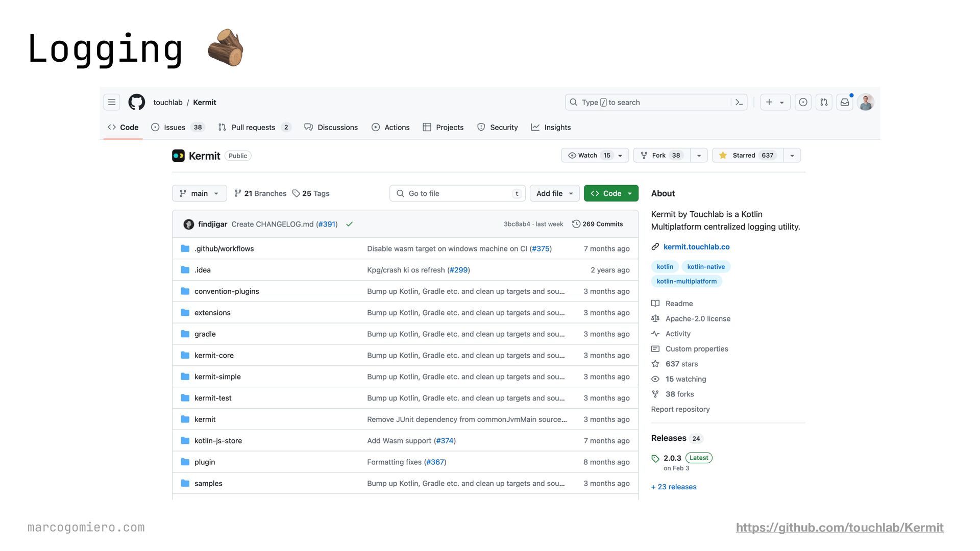
Task: Open the notifications inbox icon
Action: 845,102
